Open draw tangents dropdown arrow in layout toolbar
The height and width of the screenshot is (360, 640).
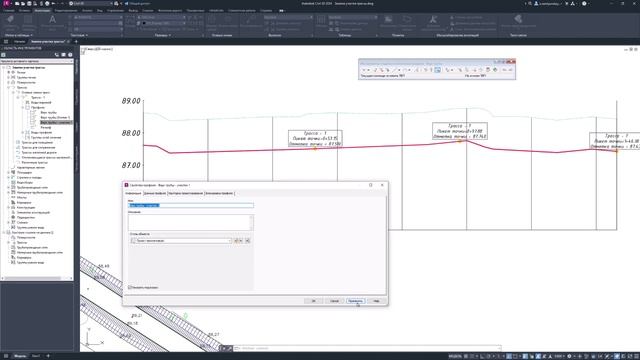pyautogui.click(x=368, y=70)
